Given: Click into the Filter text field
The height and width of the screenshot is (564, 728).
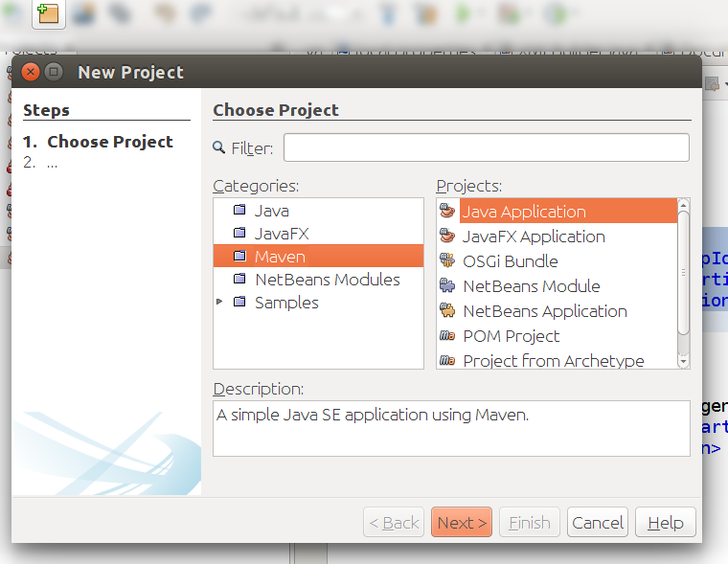Looking at the screenshot, I should pos(486,147).
